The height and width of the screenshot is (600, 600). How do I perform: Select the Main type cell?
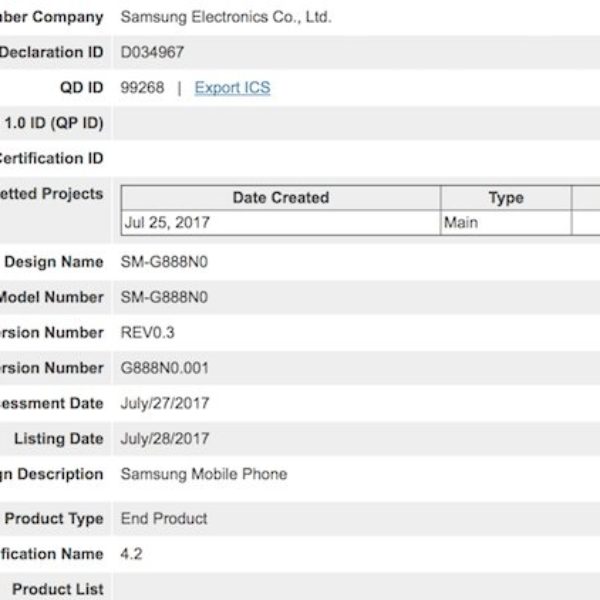506,223
